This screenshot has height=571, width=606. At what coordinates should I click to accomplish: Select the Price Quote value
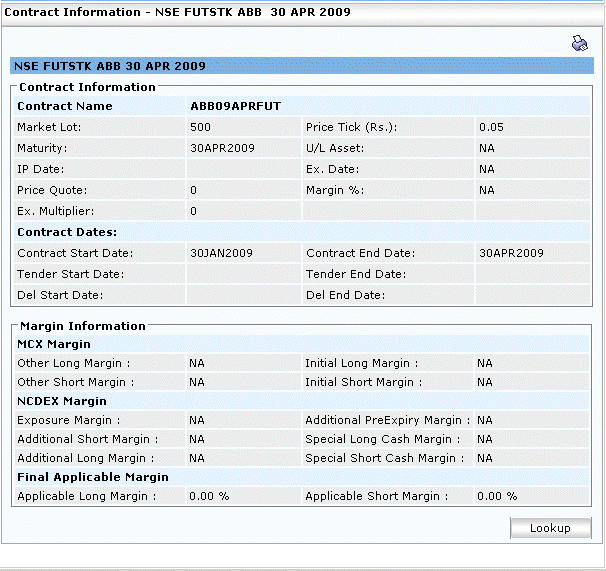tap(194, 190)
